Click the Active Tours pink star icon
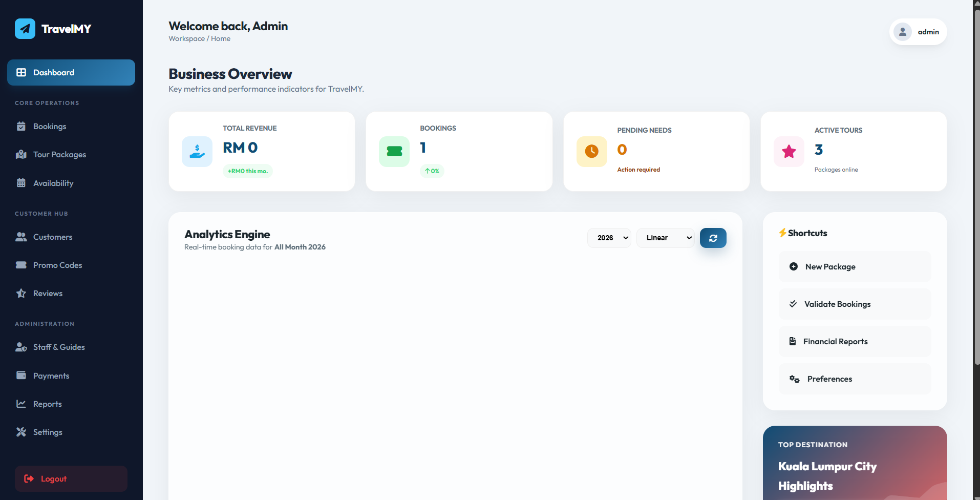980x500 pixels. coord(789,152)
